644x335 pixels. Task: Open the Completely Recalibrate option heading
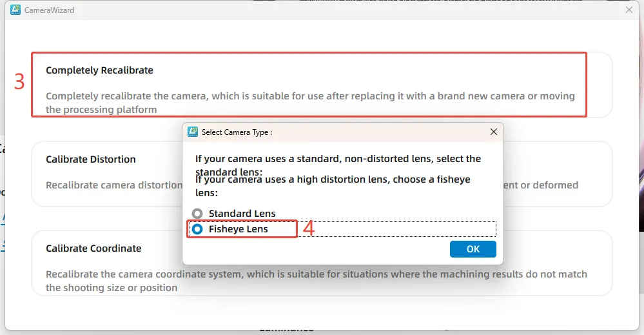(x=99, y=70)
